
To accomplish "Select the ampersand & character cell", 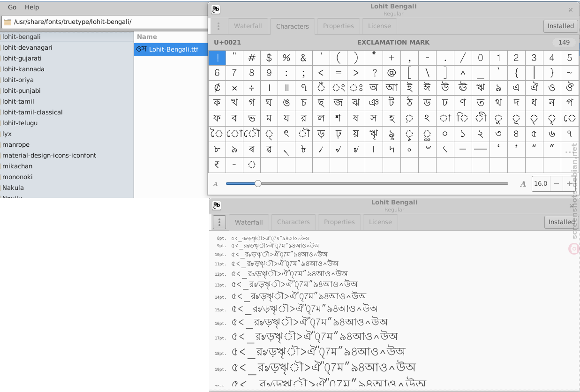I will (x=304, y=58).
